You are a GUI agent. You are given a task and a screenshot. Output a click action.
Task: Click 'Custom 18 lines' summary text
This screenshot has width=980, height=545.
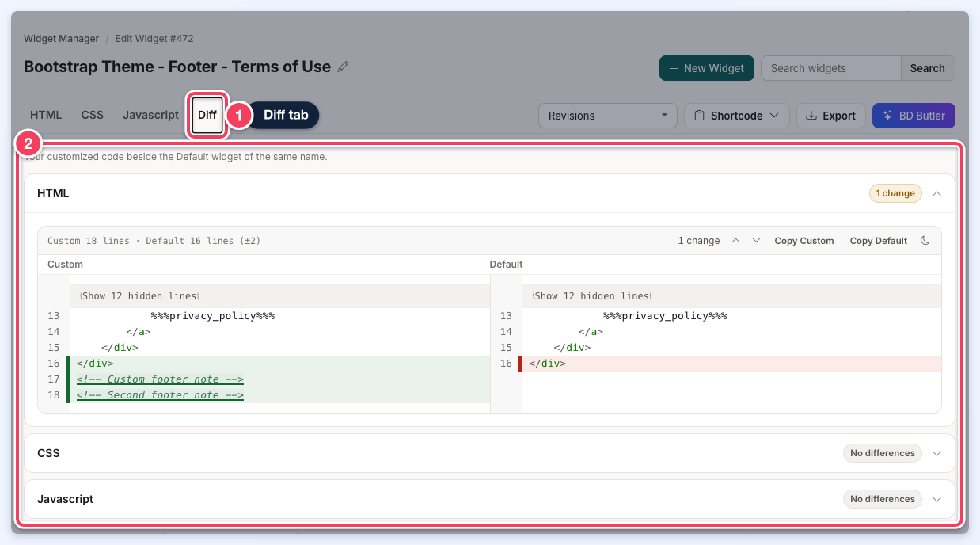point(89,241)
